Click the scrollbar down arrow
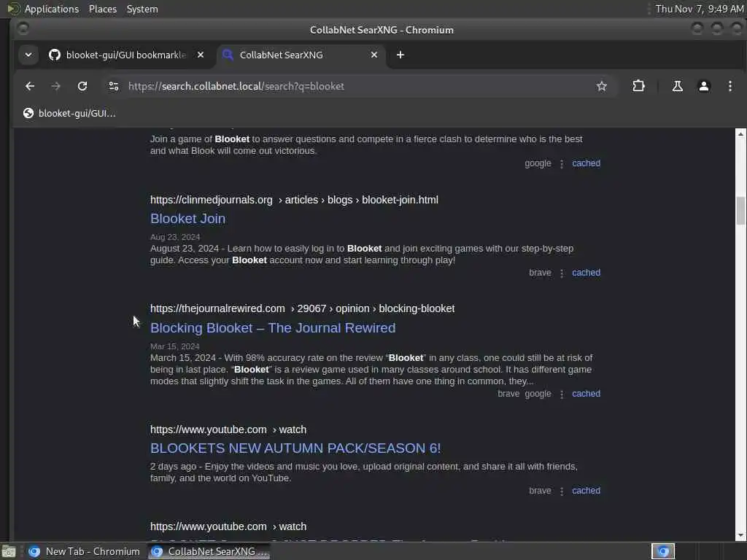 740,536
